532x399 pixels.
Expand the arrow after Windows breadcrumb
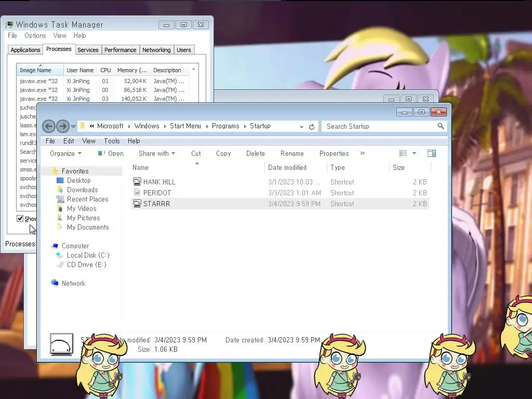(165, 126)
